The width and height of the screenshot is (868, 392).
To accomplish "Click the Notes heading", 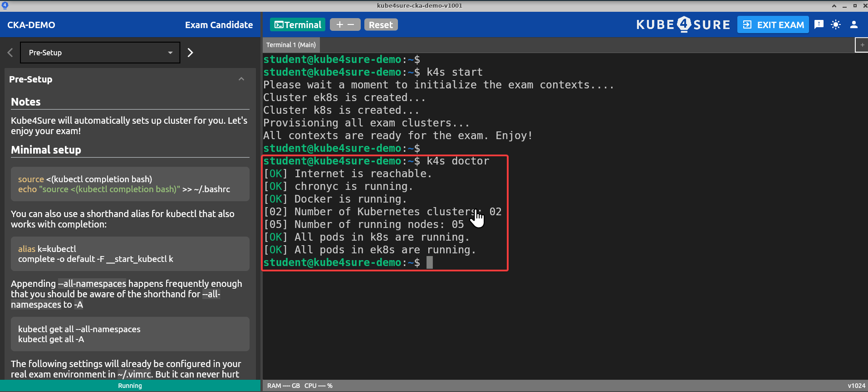I will coord(26,102).
